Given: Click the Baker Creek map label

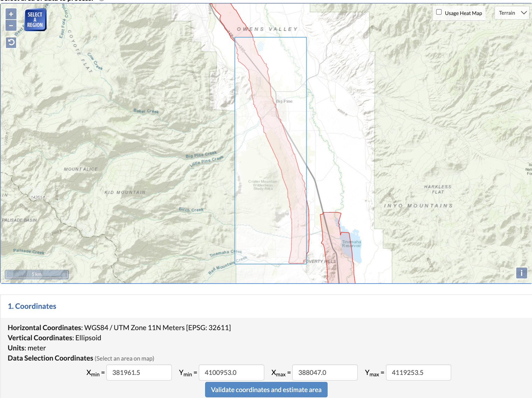Looking at the screenshot, I should [146, 111].
